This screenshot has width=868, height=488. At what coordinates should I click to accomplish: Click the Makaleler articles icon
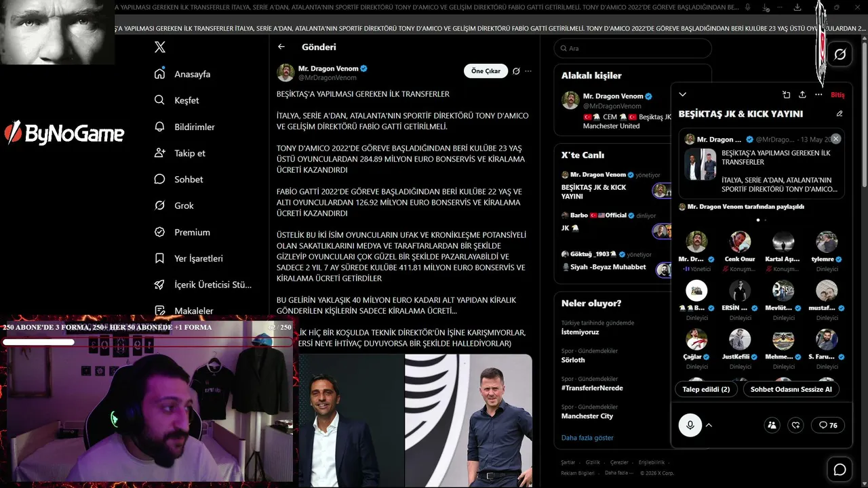(x=160, y=310)
